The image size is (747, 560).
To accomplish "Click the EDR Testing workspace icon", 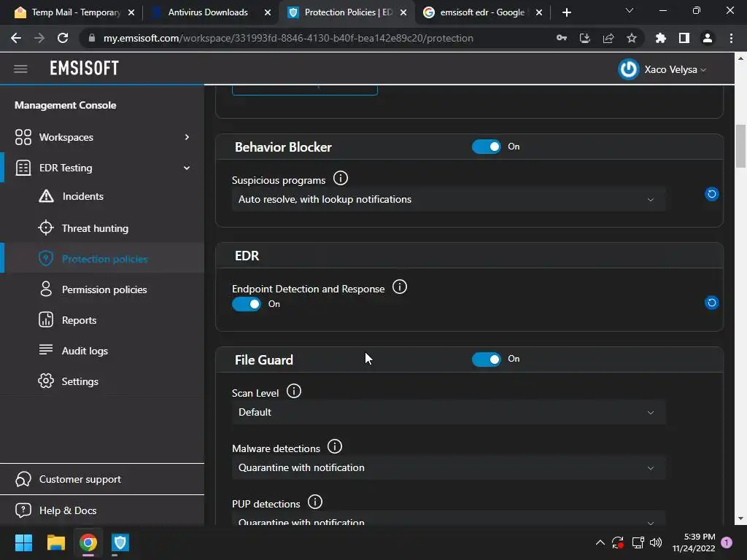I will tap(23, 168).
